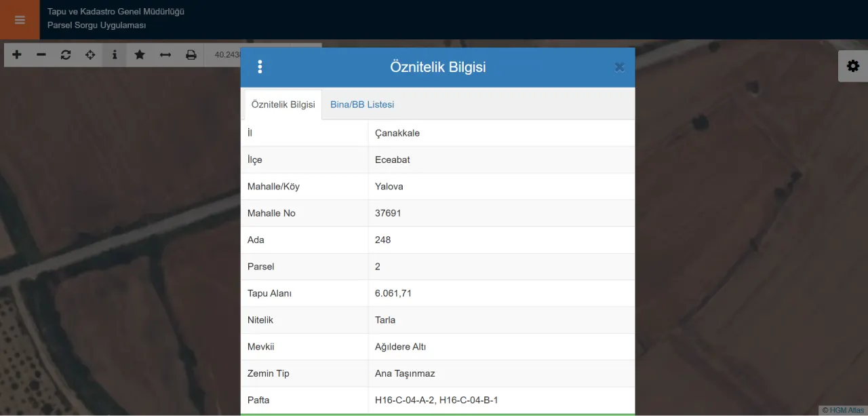Click the Tapu Alanı value 6.061,71
Viewport: 868px width, 416px height.
pyautogui.click(x=393, y=293)
